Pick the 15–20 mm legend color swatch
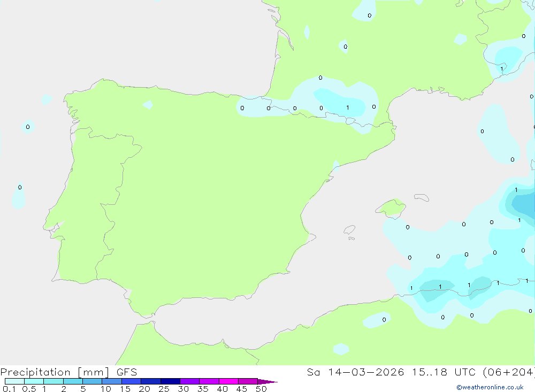This screenshot has height=392, width=535. pyautogui.click(x=131, y=381)
